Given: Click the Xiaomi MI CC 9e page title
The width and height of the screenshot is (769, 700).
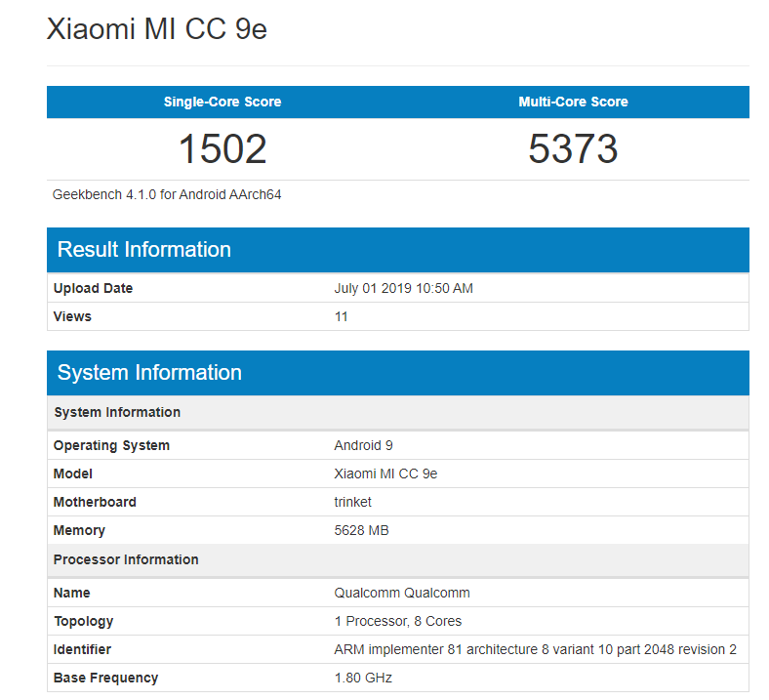Looking at the screenshot, I should coord(157,30).
